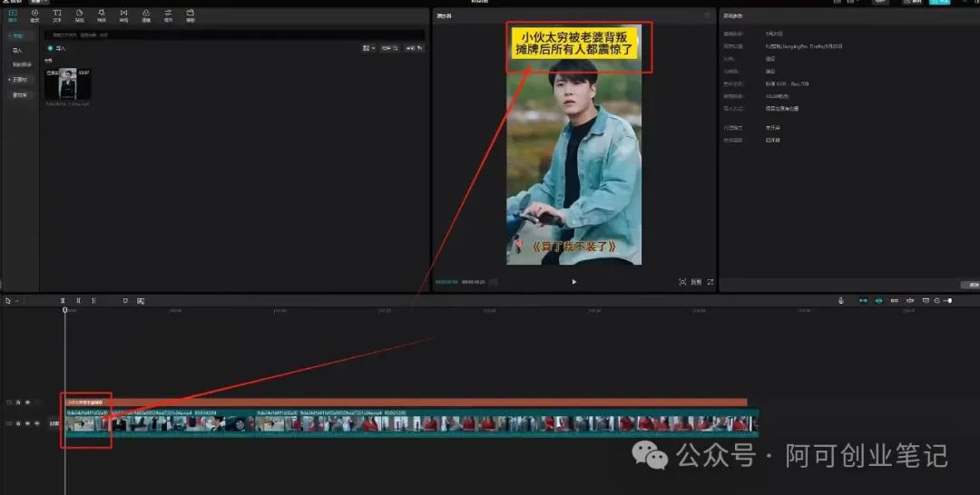980x495 pixels.
Task: Open the media sort dropdown
Action: click(x=390, y=48)
